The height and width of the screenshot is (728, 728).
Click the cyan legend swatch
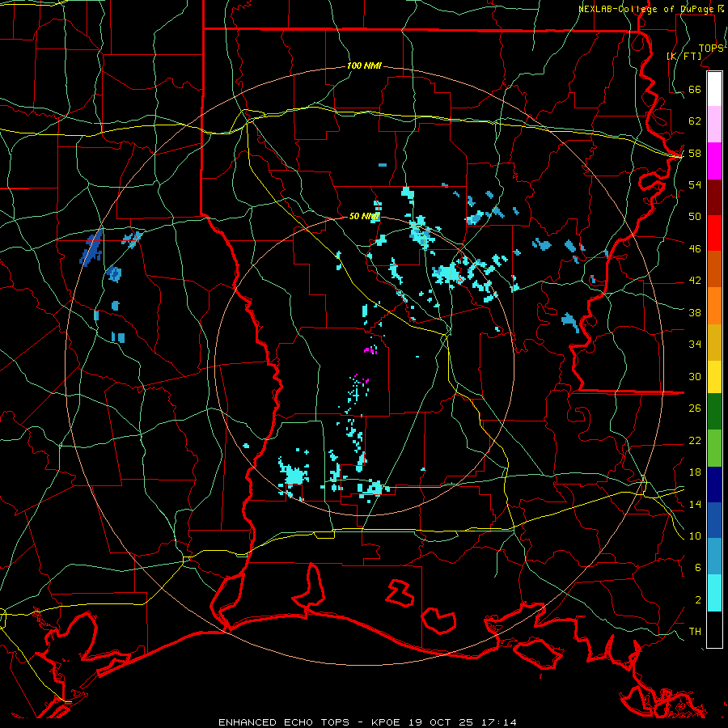[x=714, y=593]
